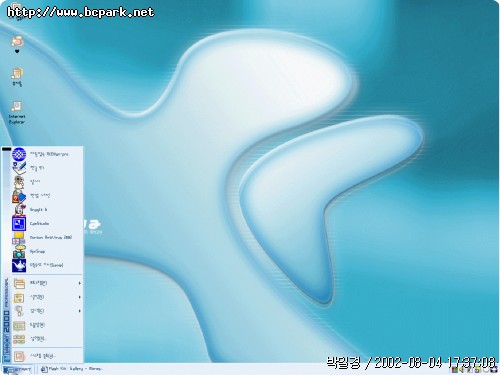Launch the pen and notepad icon entry
The image size is (500, 375).
(x=47, y=168)
